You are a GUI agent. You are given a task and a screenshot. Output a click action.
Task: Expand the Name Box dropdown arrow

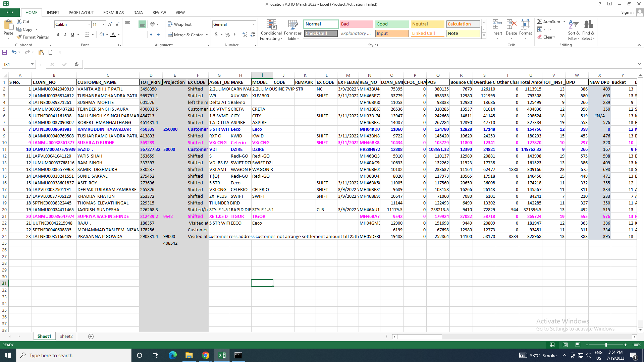point(32,64)
